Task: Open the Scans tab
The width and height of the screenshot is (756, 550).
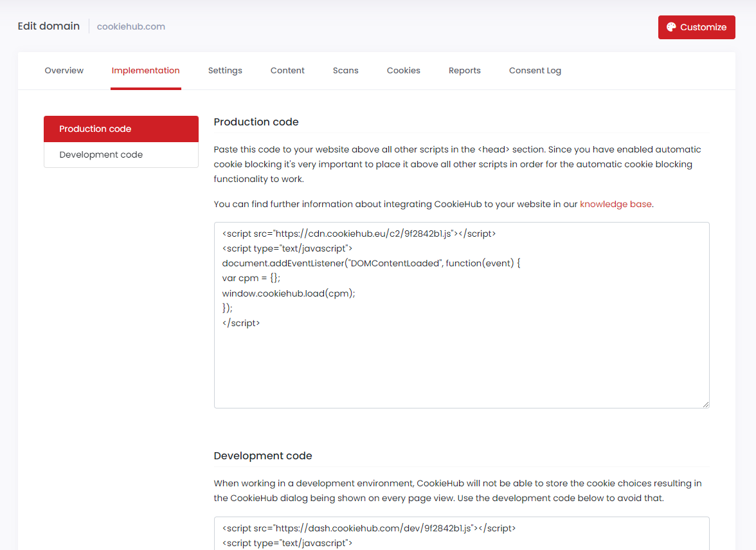Action: click(345, 70)
